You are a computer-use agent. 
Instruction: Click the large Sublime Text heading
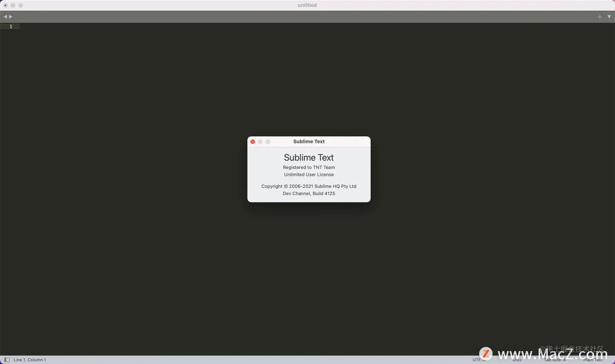(309, 158)
